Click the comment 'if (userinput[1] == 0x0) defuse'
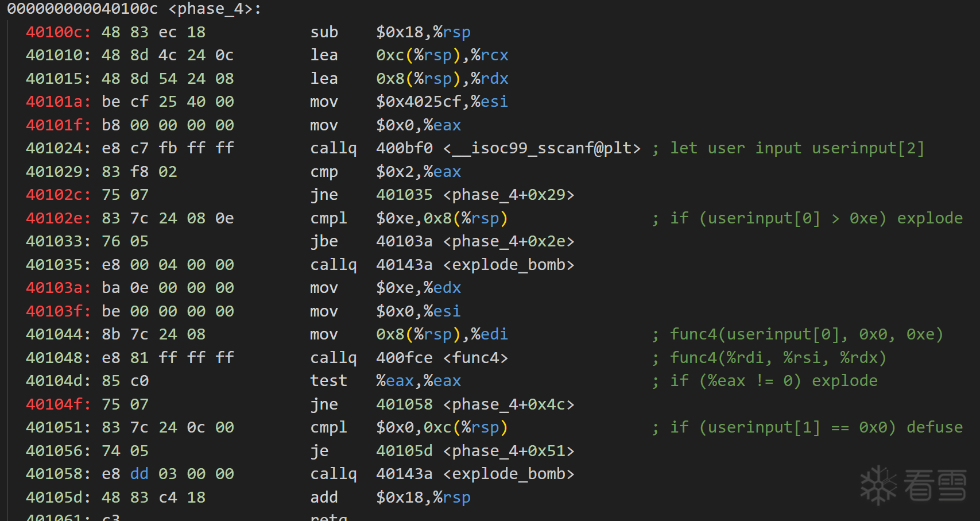980x521 pixels. (816, 427)
